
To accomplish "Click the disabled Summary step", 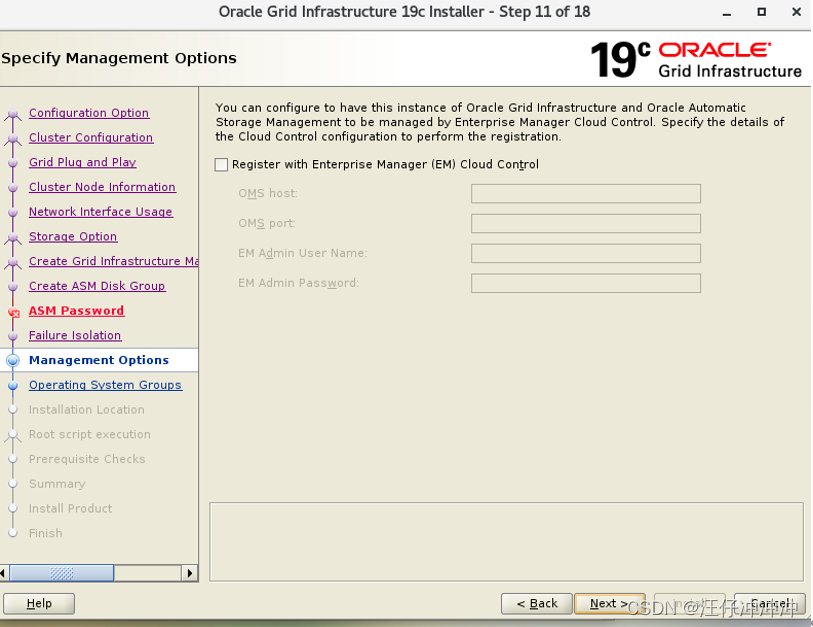I will pos(57,484).
